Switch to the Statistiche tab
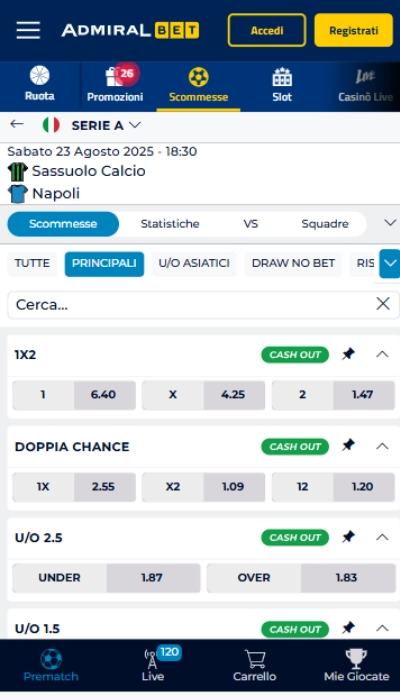 pyautogui.click(x=170, y=224)
